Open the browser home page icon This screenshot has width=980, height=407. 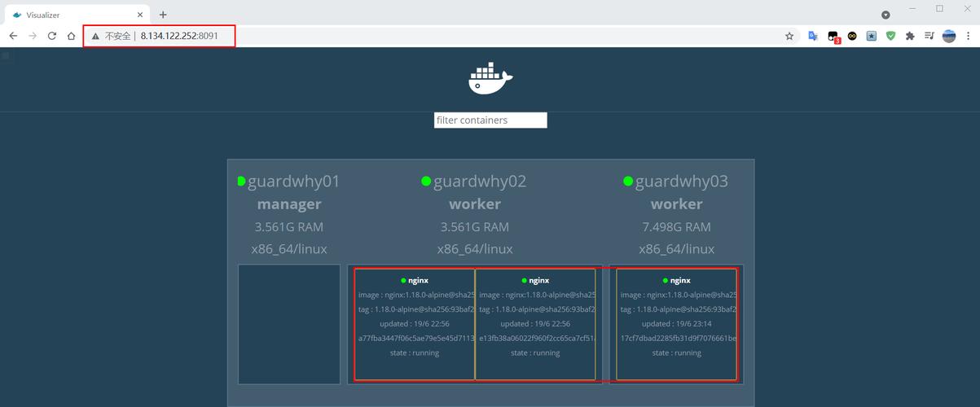click(72, 36)
